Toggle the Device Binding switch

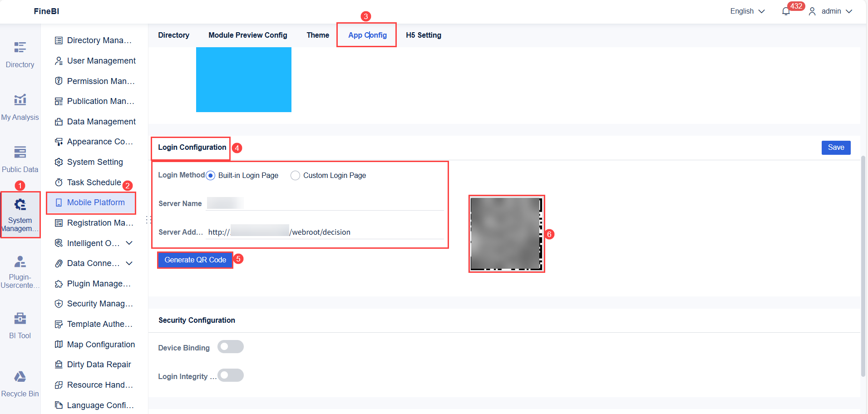[x=231, y=347]
